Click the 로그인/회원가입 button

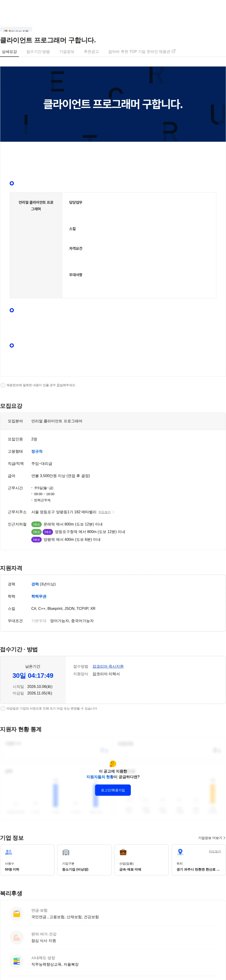tap(113, 790)
